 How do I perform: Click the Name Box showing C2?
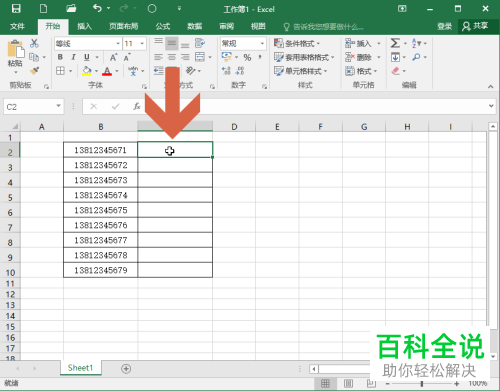33,107
